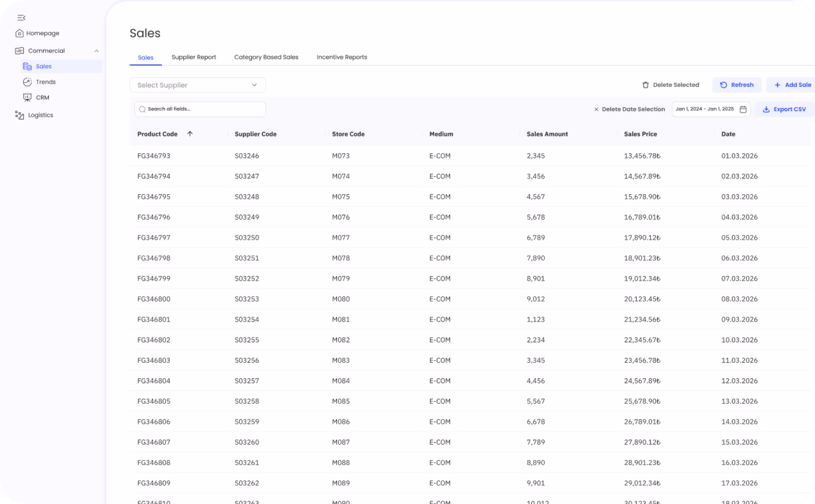Select the Logistics icon in the sidebar
This screenshot has height=504, width=815.
click(x=19, y=115)
